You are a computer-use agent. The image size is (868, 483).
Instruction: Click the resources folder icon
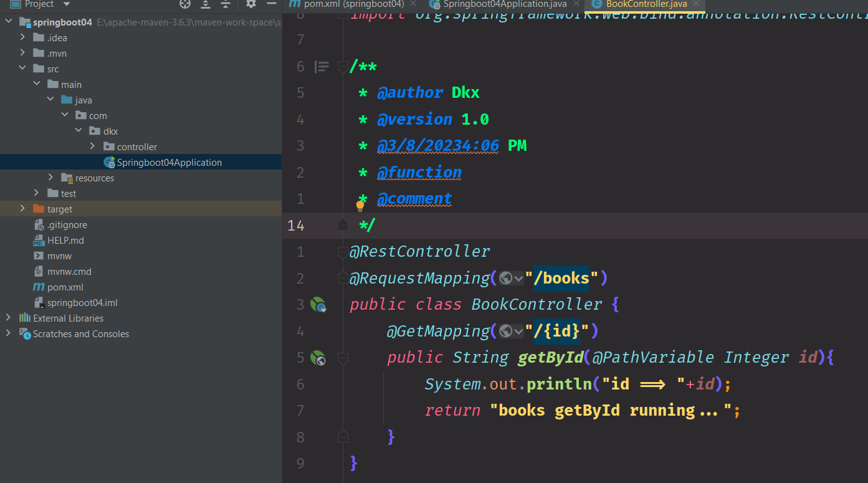(x=67, y=178)
